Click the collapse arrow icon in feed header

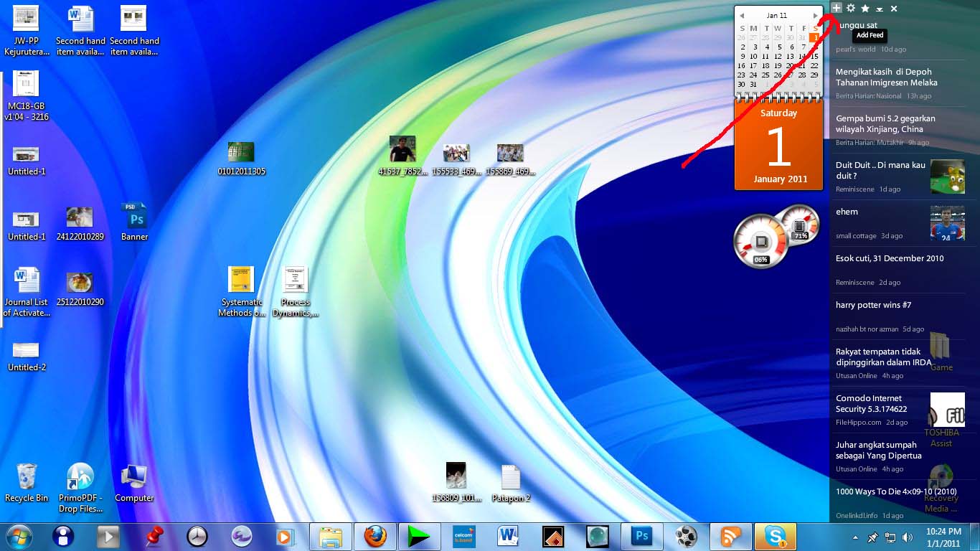tap(880, 9)
